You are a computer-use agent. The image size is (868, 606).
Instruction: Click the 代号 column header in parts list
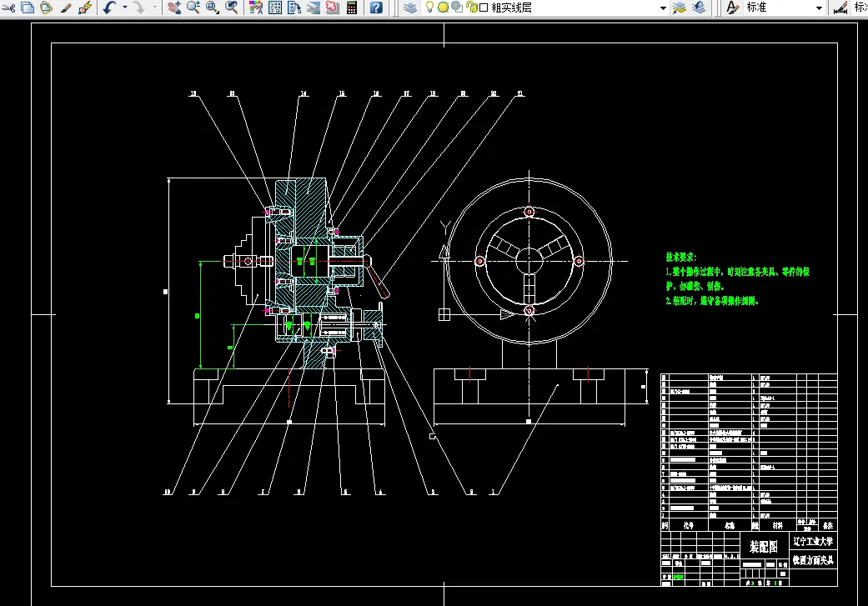(x=688, y=526)
